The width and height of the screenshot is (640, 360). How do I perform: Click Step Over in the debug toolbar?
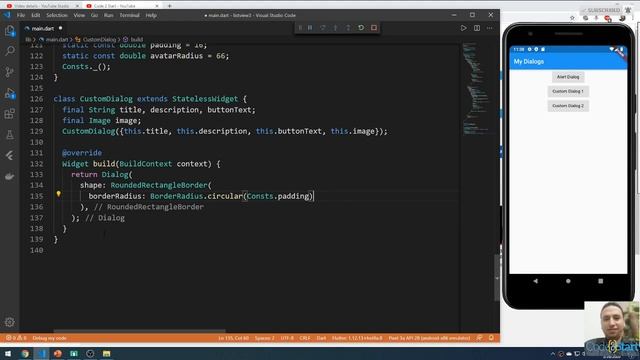point(323,28)
